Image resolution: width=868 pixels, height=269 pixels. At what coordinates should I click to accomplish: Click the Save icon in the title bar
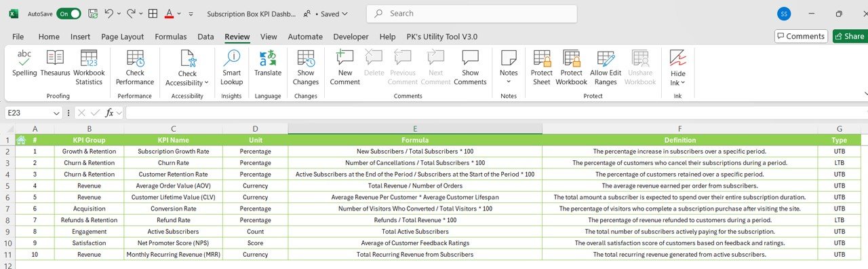point(92,14)
